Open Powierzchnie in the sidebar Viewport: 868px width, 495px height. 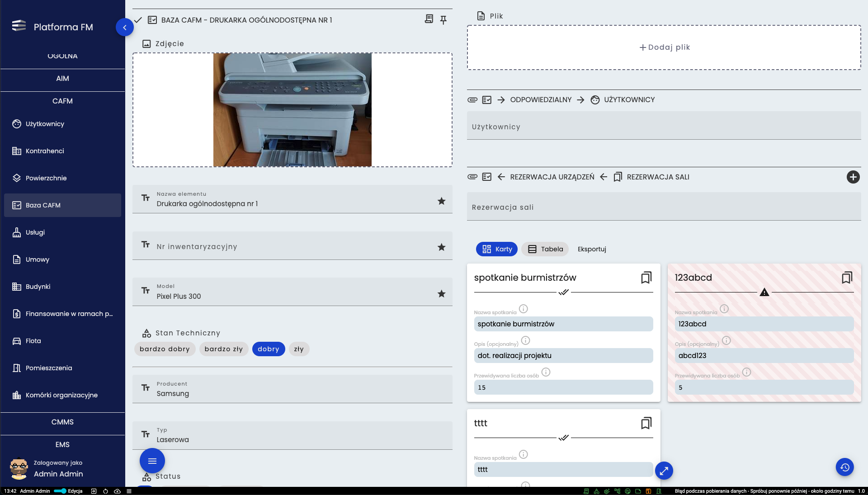point(62,178)
